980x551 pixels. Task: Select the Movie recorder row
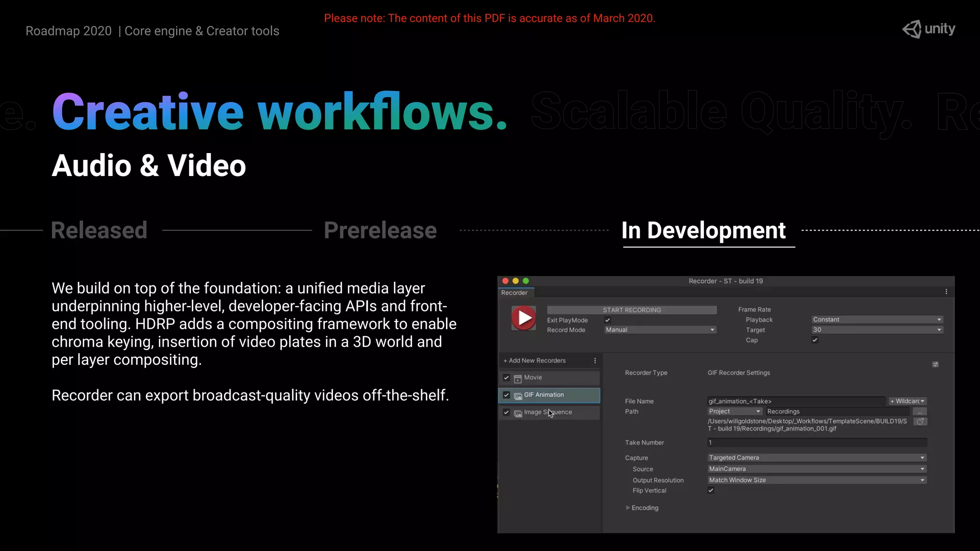click(x=549, y=378)
